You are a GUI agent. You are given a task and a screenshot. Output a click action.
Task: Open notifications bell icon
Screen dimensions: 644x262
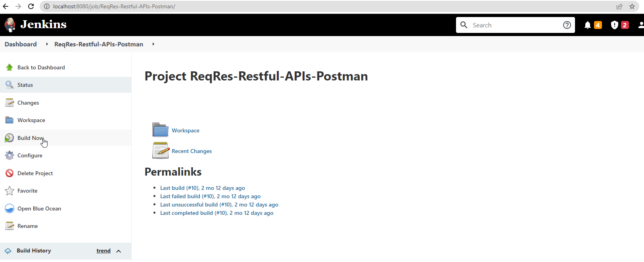[588, 25]
